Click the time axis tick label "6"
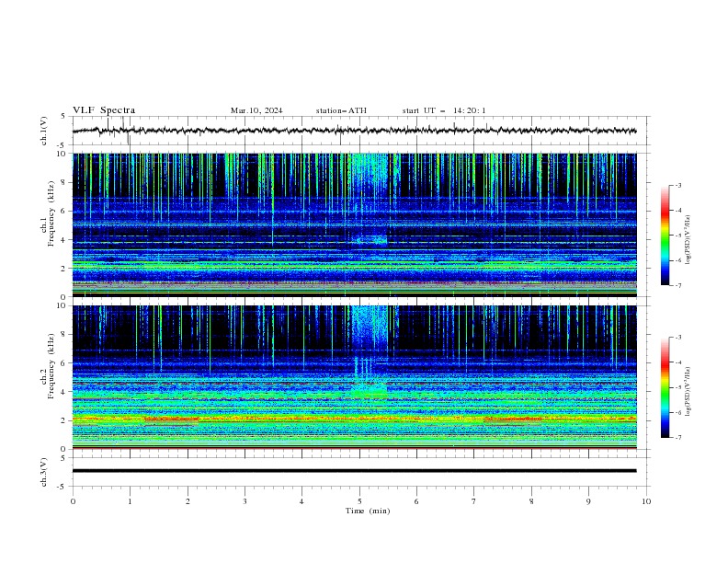Screen dimensions: 728x563 (x=416, y=501)
